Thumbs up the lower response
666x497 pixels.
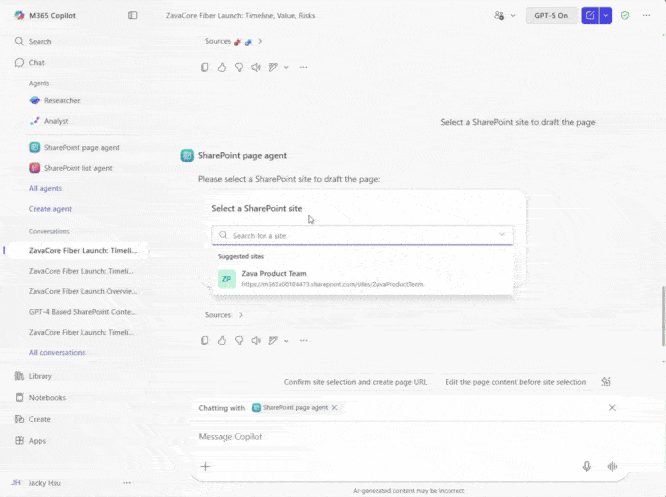coord(222,340)
